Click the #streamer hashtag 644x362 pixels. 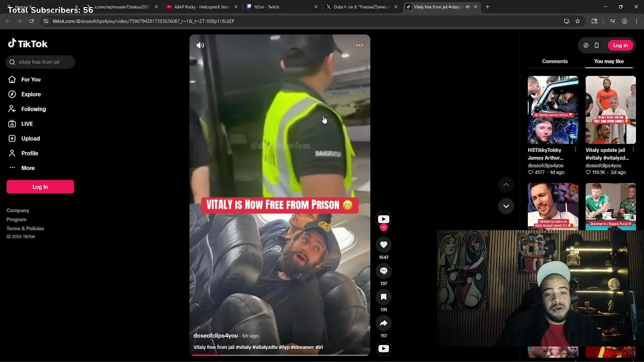(x=302, y=347)
